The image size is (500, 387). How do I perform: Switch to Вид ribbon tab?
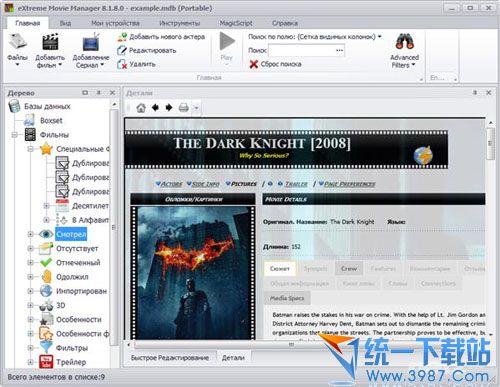pyautogui.click(x=65, y=23)
